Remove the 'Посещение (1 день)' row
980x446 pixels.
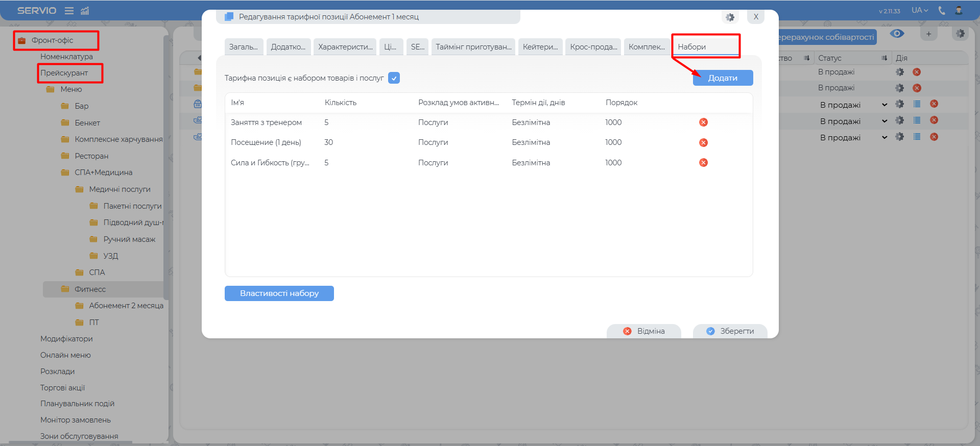click(x=703, y=142)
